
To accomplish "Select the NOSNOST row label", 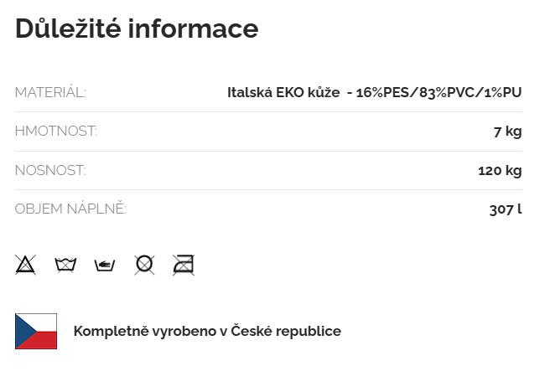I will [50, 171].
